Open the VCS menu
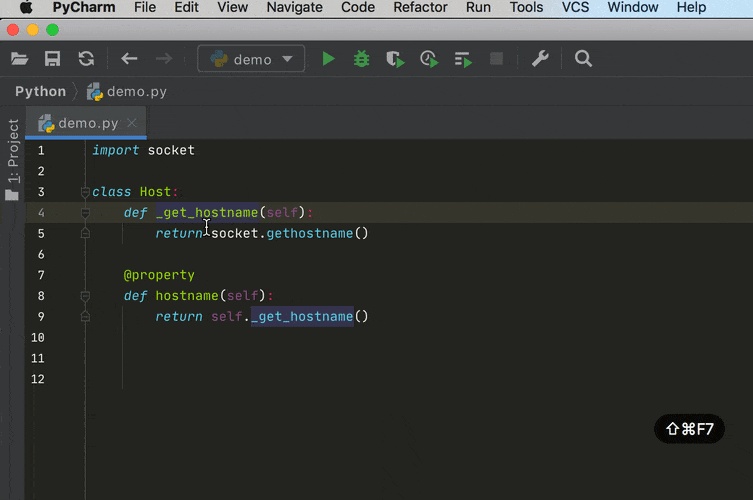Image resolution: width=753 pixels, height=500 pixels. point(575,7)
